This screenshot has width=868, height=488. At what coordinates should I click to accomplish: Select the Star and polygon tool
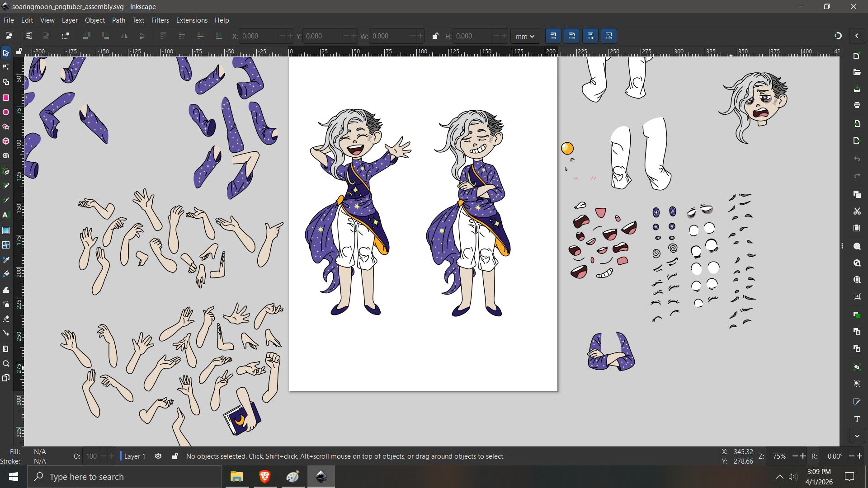pos(6,127)
